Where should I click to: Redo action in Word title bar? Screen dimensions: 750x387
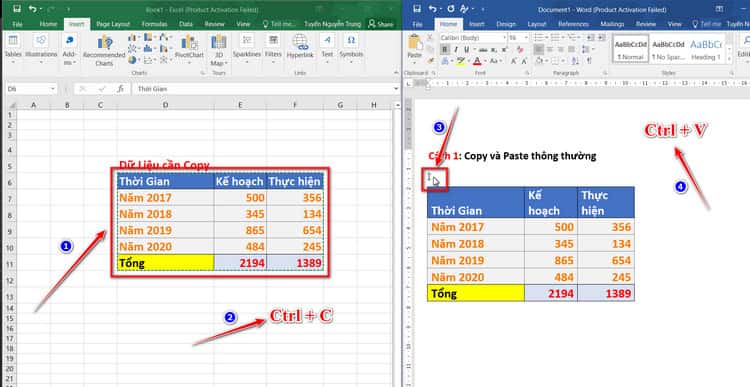tap(450, 9)
